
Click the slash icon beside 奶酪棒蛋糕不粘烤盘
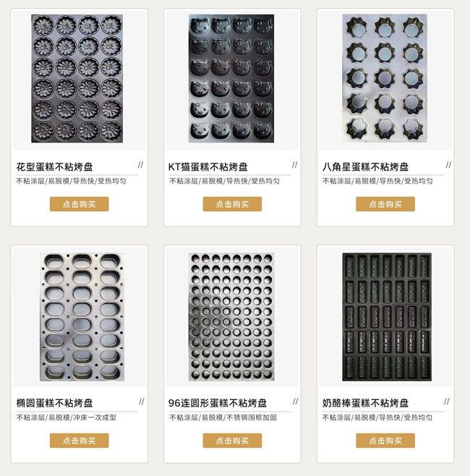tap(446, 401)
